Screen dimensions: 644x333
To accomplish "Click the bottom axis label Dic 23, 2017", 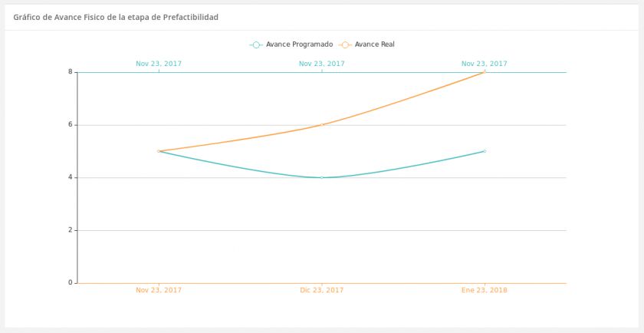I will (322, 291).
